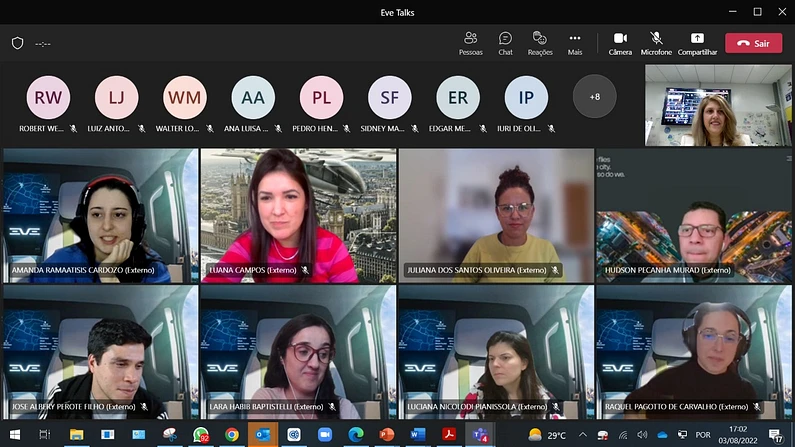This screenshot has height=447, width=795.
Task: Click the Windows Start button
Action: [x=15, y=435]
